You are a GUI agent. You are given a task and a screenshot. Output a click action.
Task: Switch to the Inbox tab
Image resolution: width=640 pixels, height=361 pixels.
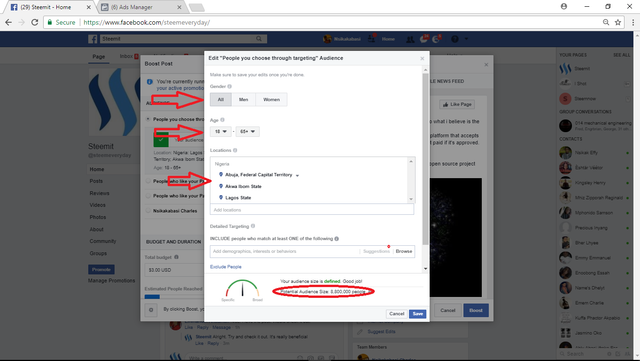126,56
